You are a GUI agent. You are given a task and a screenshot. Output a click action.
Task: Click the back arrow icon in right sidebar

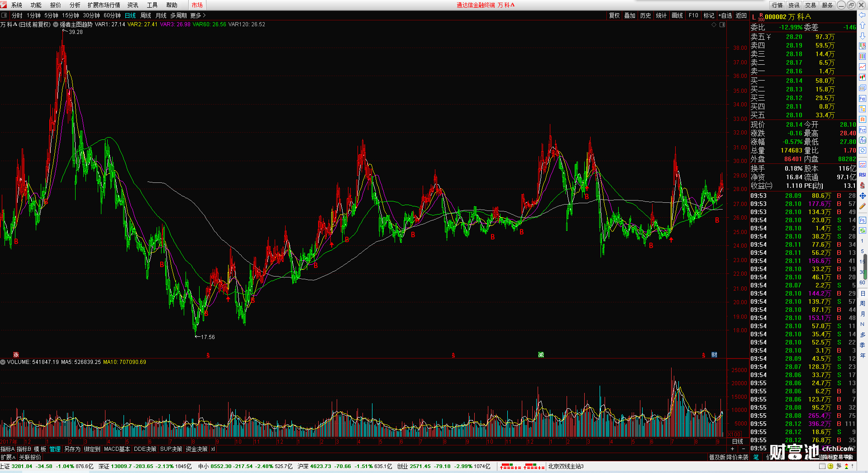(863, 15)
